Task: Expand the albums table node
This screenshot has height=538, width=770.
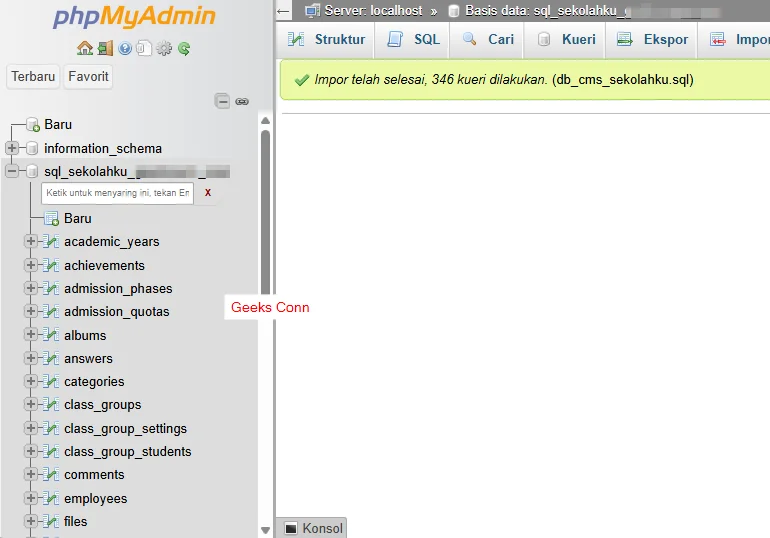Action: click(30, 335)
